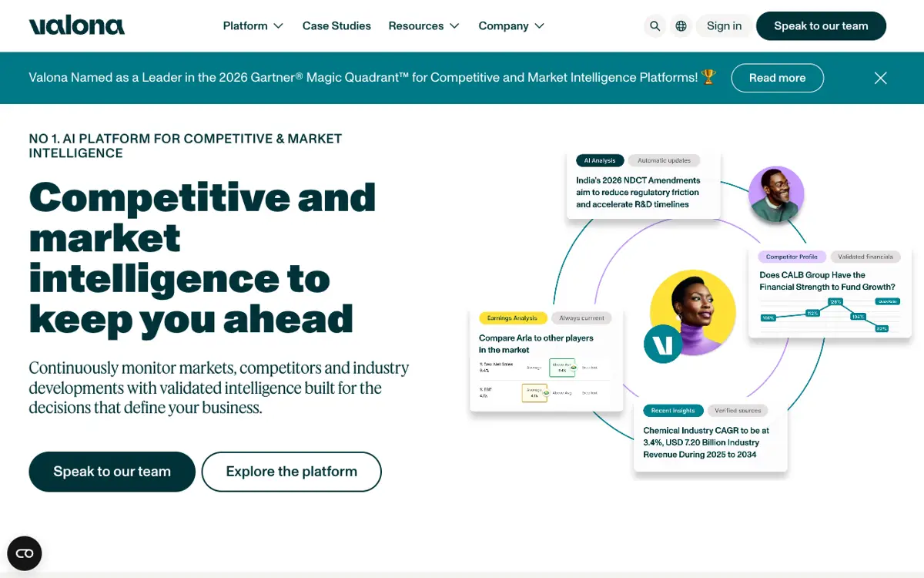Click the Validated financials tag
Image resolution: width=924 pixels, height=578 pixels.
[x=865, y=257]
